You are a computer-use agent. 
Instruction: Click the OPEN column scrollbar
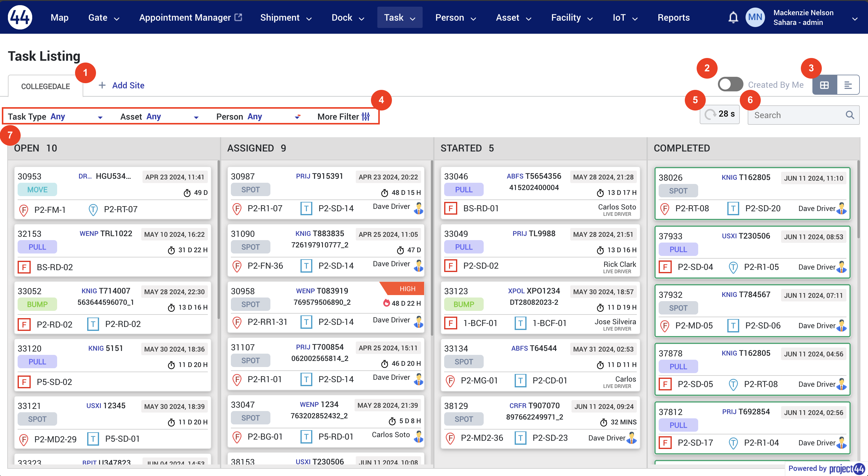[219, 240]
